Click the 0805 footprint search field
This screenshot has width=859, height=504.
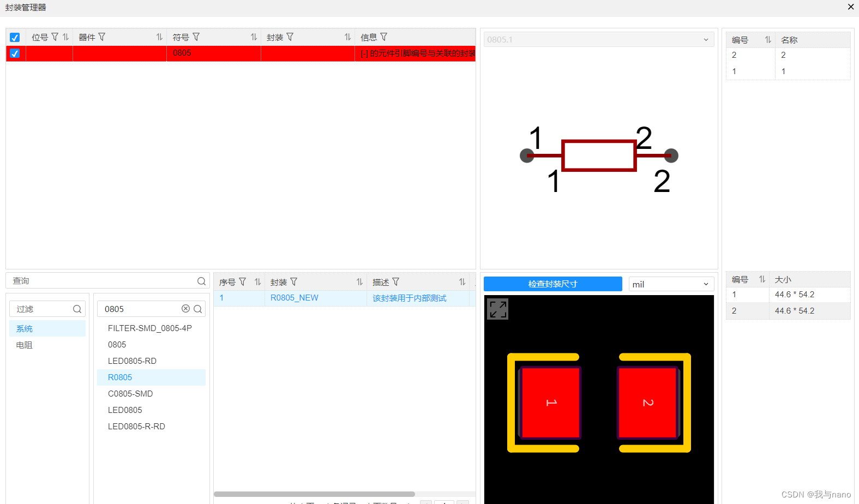point(151,309)
